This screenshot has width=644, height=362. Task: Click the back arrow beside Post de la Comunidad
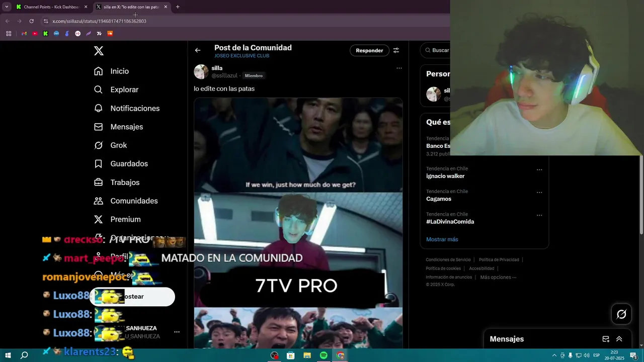pyautogui.click(x=198, y=50)
